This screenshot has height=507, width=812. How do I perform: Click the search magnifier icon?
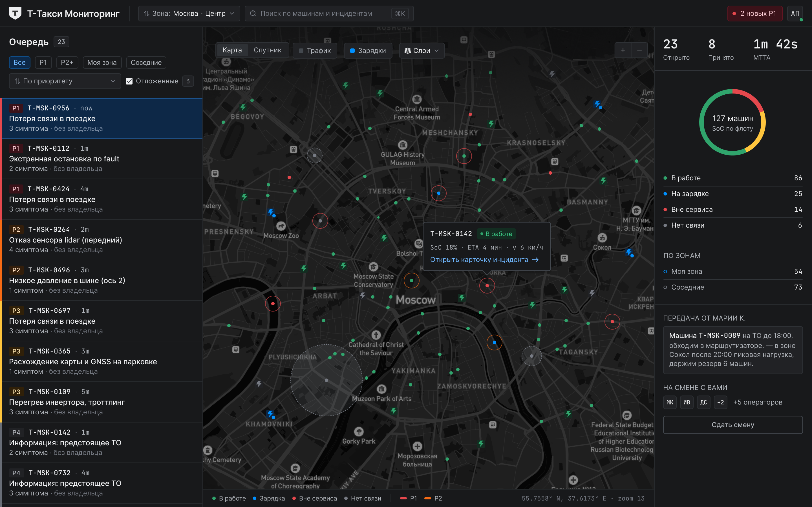pyautogui.click(x=253, y=14)
